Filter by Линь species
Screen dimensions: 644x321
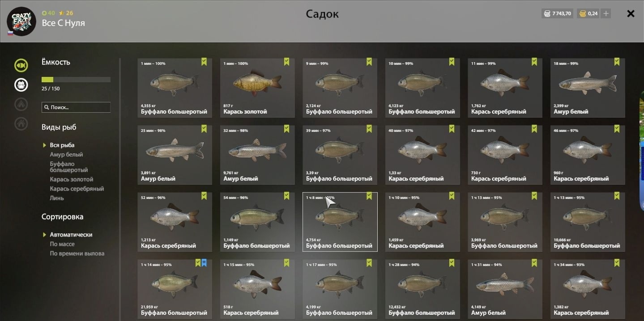pyautogui.click(x=57, y=198)
